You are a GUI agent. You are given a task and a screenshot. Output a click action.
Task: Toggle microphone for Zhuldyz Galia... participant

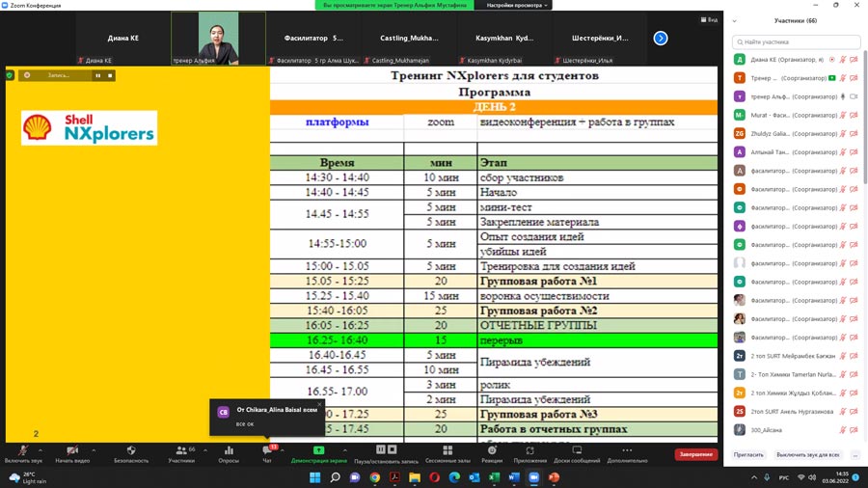point(843,134)
